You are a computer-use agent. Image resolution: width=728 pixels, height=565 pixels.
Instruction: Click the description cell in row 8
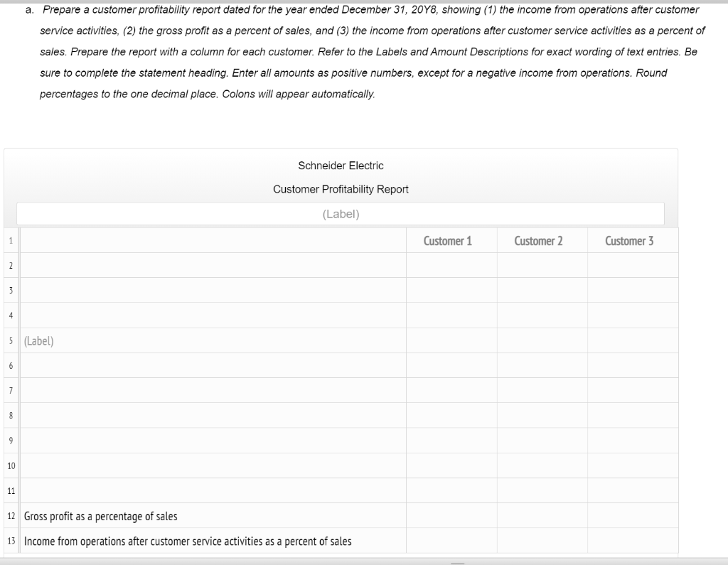point(211,415)
